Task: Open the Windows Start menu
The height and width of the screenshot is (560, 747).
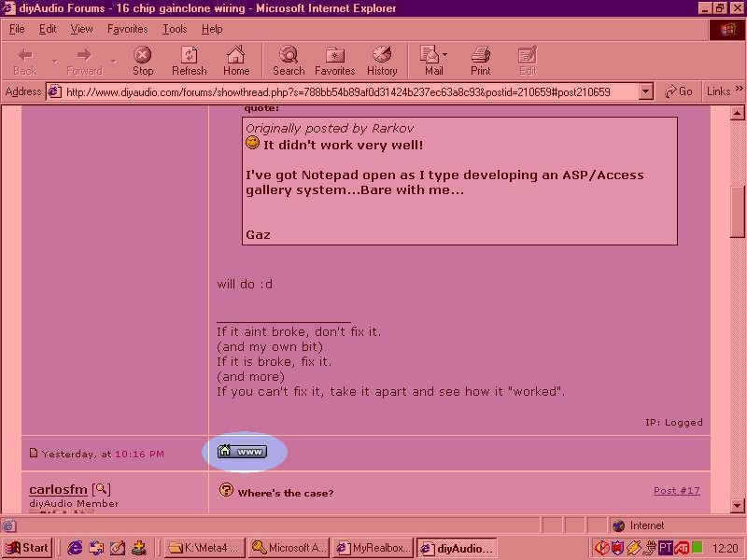Action: [27, 548]
